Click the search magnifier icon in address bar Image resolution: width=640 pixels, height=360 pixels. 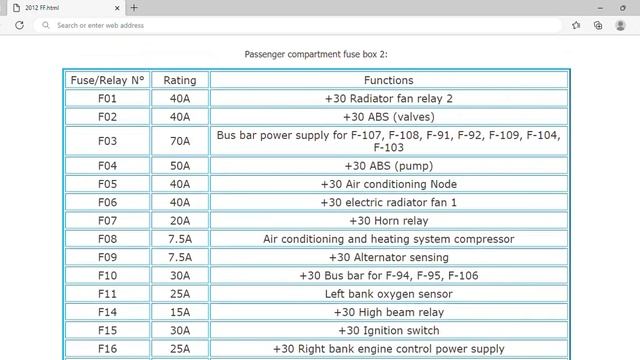click(x=46, y=25)
